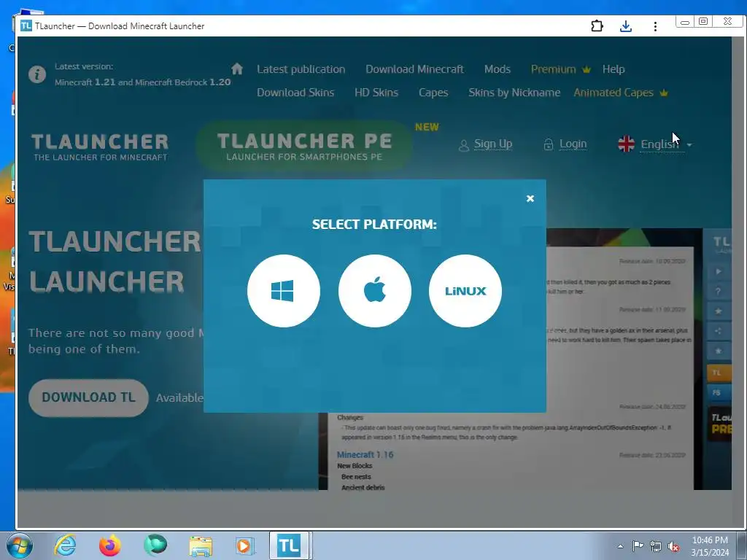This screenshot has width=747, height=560.
Task: Go to the home icon in site navigation
Action: pyautogui.click(x=237, y=69)
